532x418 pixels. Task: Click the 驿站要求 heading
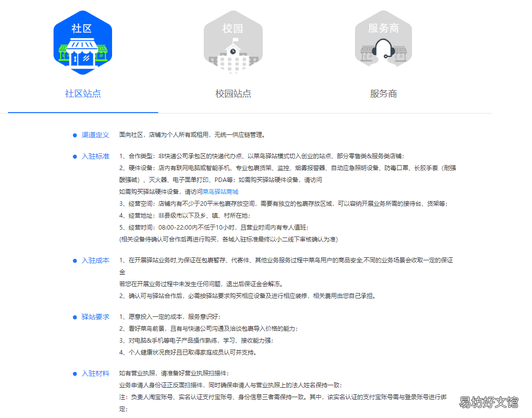(x=95, y=317)
